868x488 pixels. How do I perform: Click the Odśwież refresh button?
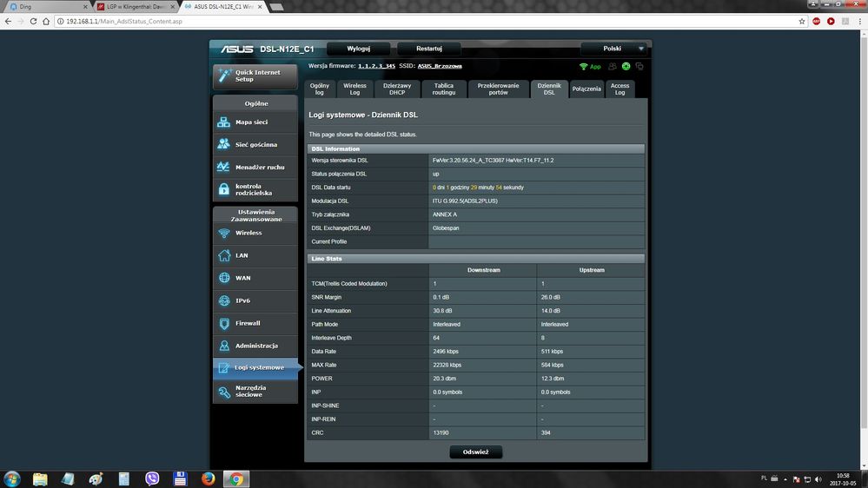click(475, 452)
